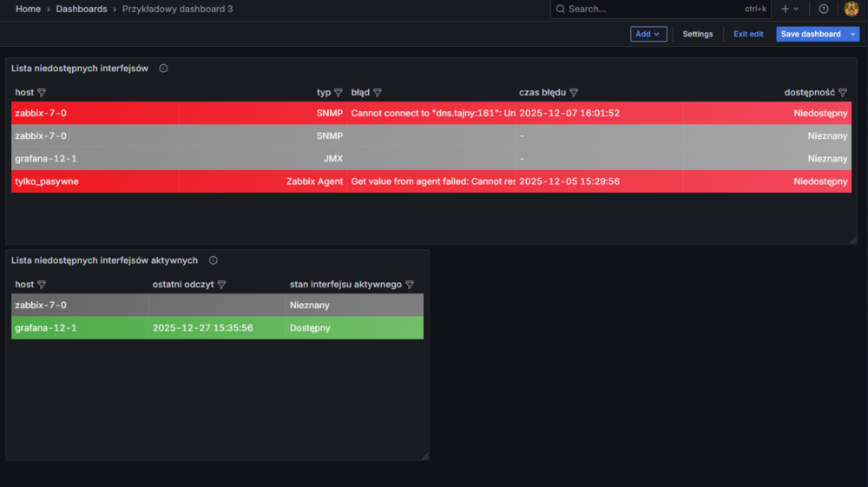Open the typ column filter
The height and width of the screenshot is (487, 868).
(339, 92)
